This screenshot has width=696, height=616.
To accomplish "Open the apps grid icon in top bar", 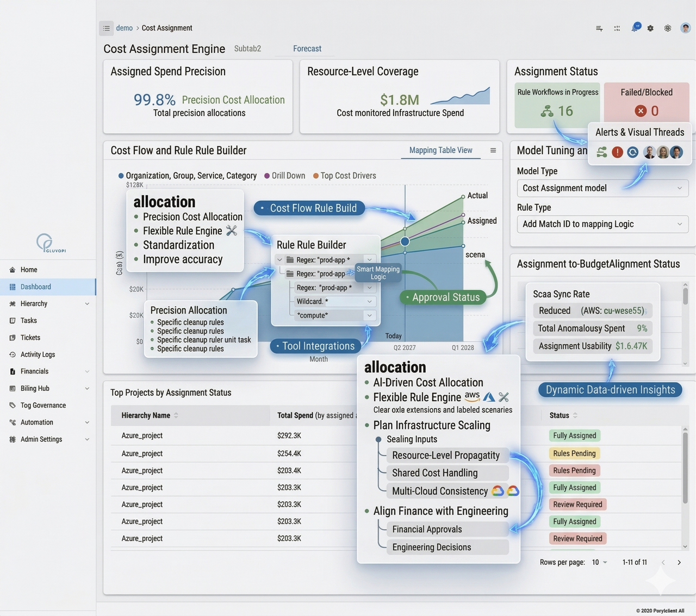I will pyautogui.click(x=617, y=28).
